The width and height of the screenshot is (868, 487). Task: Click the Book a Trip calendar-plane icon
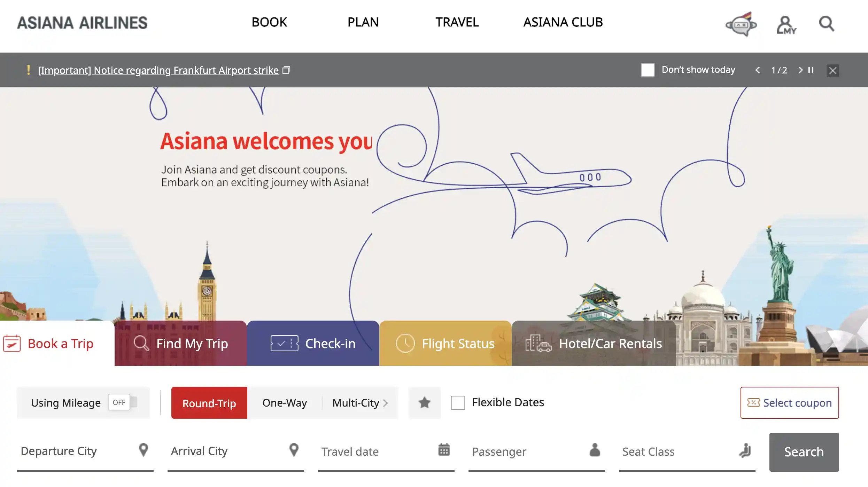point(12,343)
